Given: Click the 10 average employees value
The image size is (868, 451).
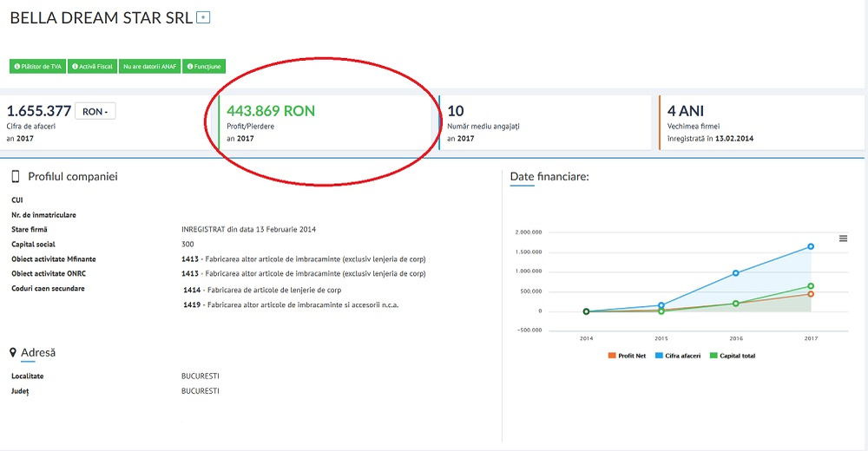Looking at the screenshot, I should (x=456, y=111).
